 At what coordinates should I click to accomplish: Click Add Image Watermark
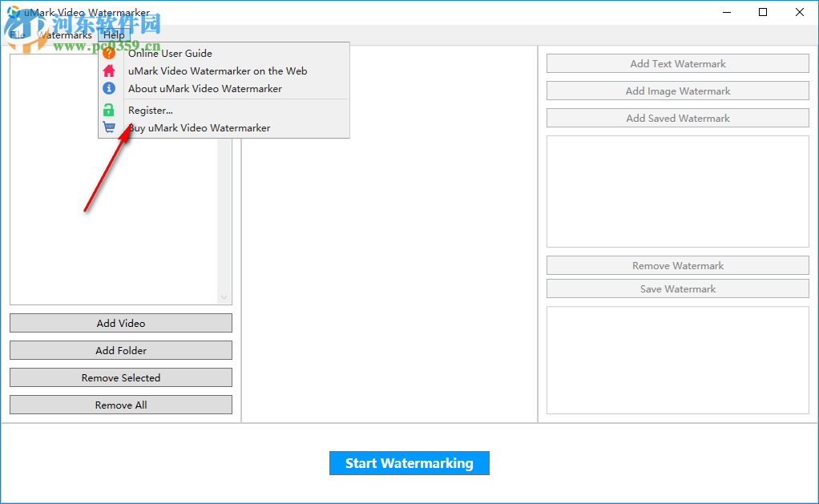[x=677, y=90]
